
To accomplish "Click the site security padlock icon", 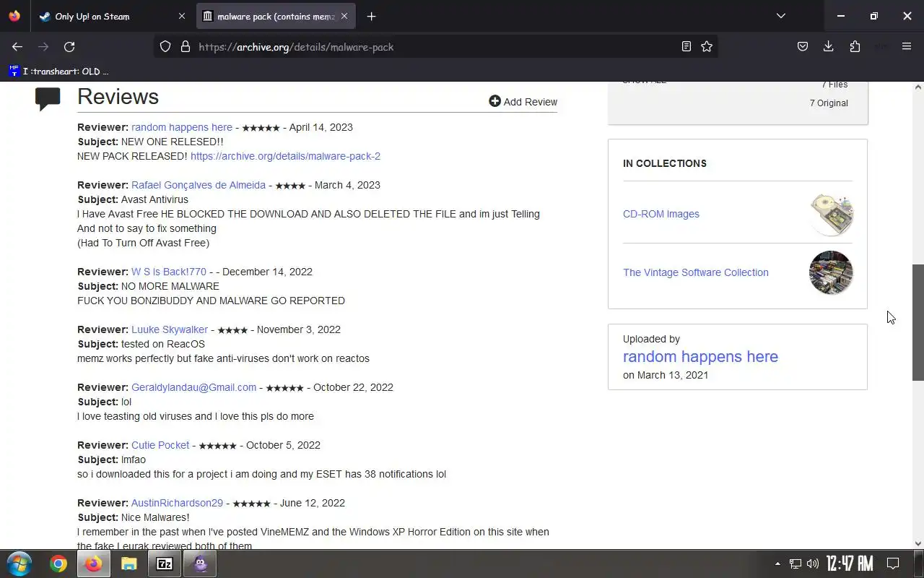I will pos(186,46).
